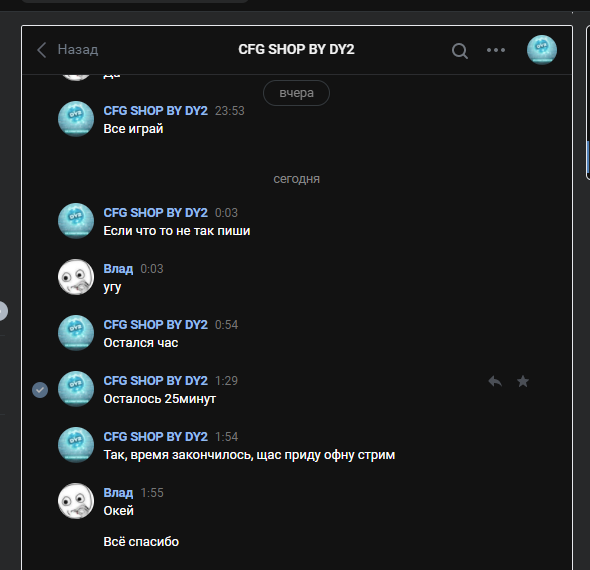Click Влад's avatar beside the угу message

[76, 277]
